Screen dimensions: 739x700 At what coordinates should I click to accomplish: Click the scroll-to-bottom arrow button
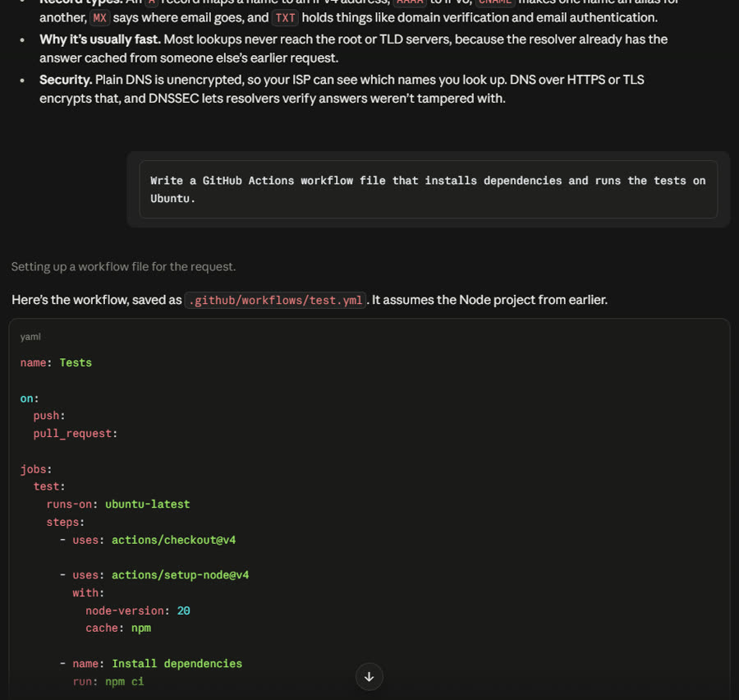(369, 677)
